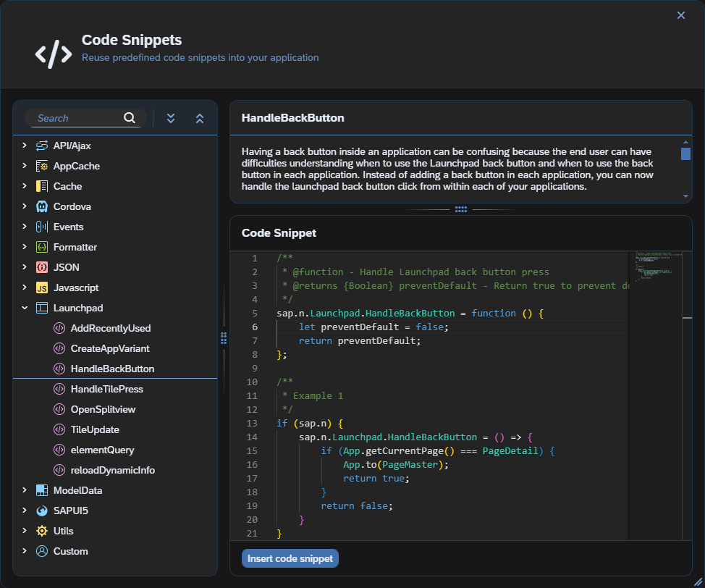
Task: Expand all tree nodes with double-down chevron
Action: point(171,118)
